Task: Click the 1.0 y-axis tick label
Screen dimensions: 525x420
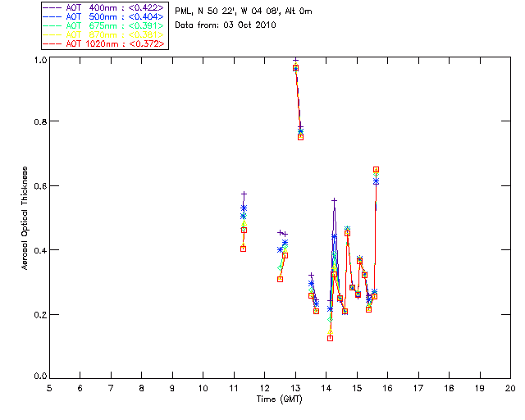Action: coord(40,60)
